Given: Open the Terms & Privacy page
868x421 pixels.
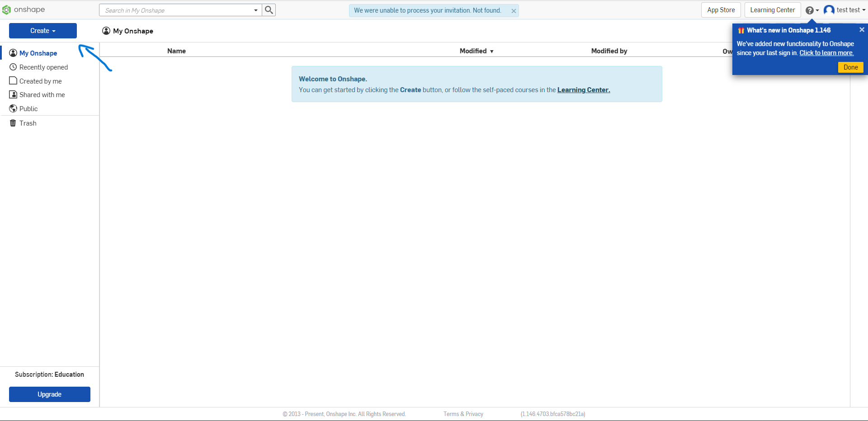Looking at the screenshot, I should [x=462, y=414].
